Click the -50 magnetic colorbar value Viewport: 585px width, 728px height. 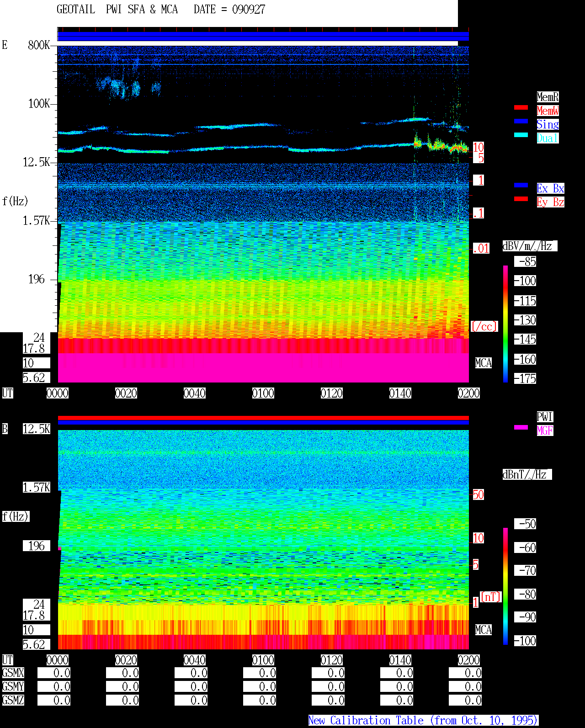(x=525, y=524)
